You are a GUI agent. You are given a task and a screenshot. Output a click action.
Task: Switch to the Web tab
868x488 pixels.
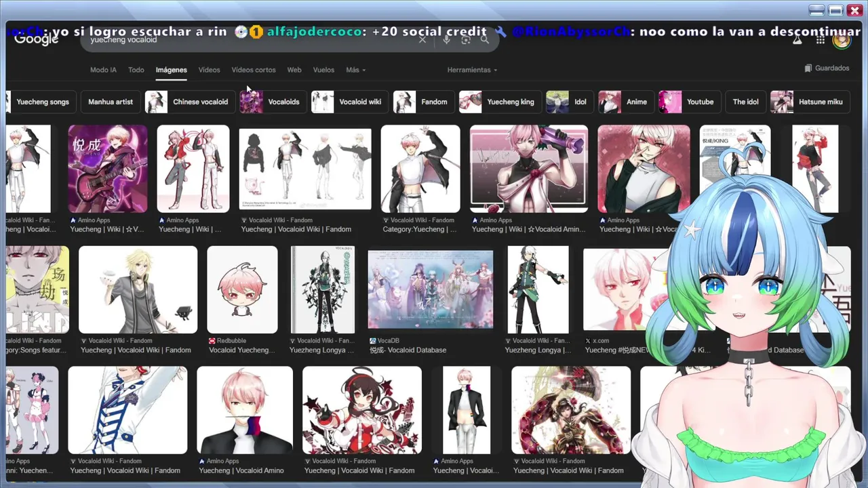click(x=294, y=70)
